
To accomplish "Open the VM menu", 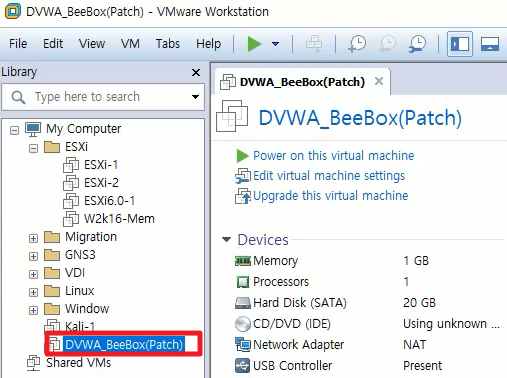I will [x=130, y=44].
